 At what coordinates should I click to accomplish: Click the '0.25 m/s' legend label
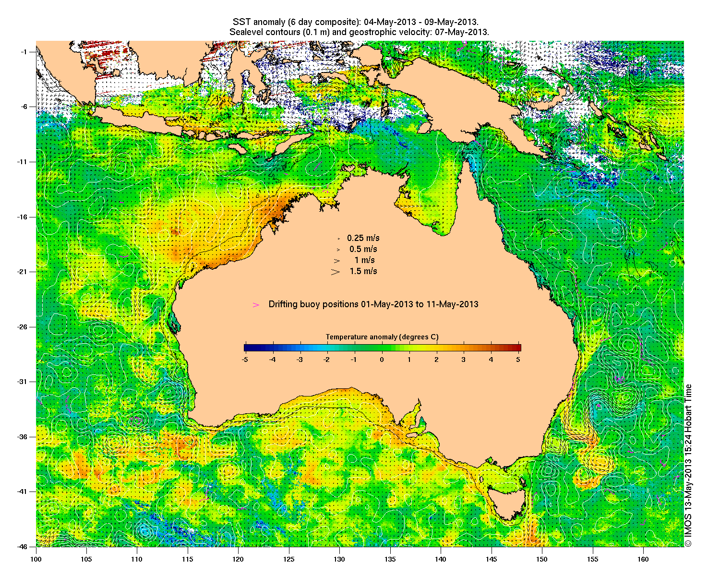pos(363,238)
